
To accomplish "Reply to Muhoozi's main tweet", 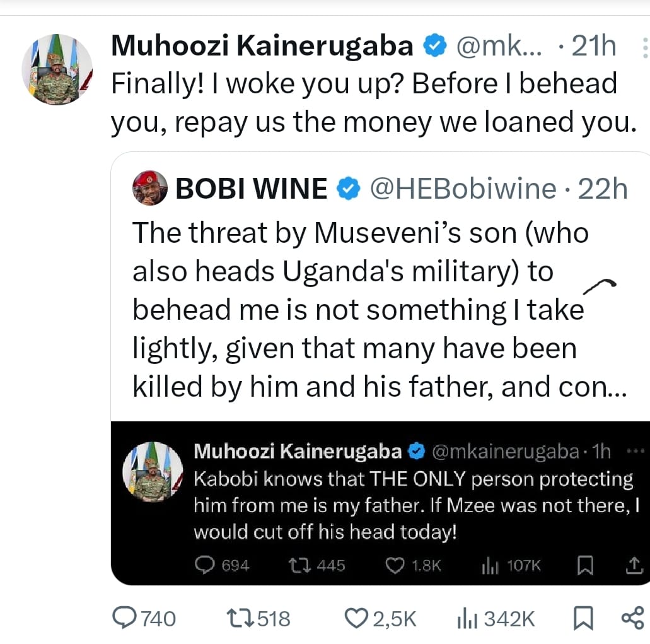I will [x=127, y=618].
